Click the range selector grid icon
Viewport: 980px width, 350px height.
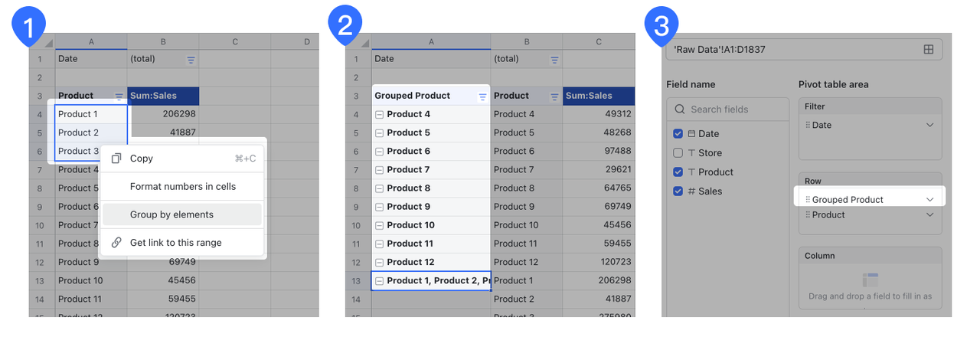pos(928,50)
